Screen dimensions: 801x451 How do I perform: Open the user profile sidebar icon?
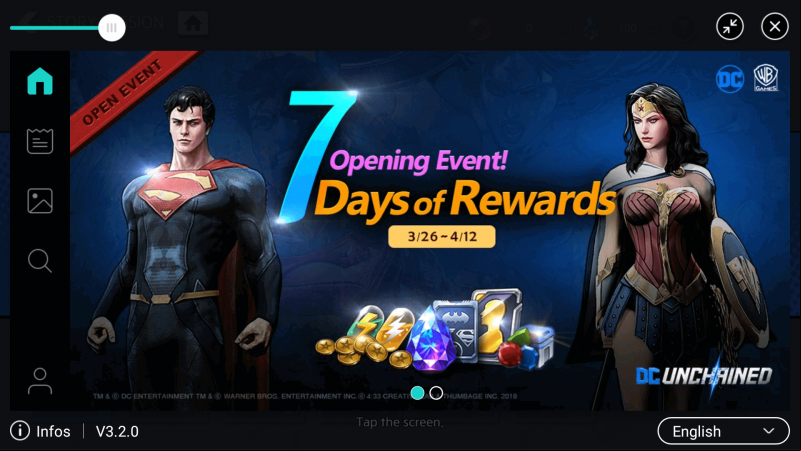[x=40, y=381]
